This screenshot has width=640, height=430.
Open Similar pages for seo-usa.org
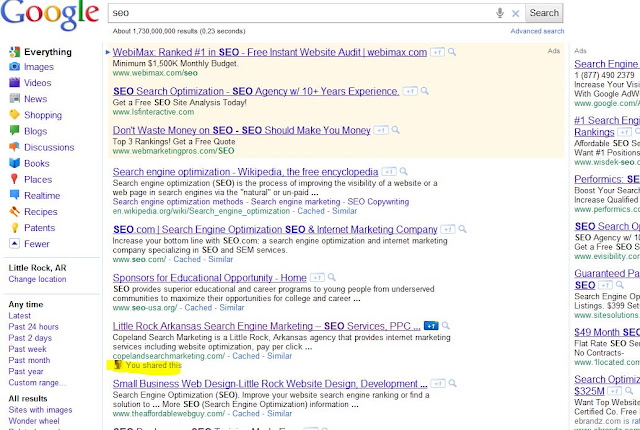click(x=232, y=308)
